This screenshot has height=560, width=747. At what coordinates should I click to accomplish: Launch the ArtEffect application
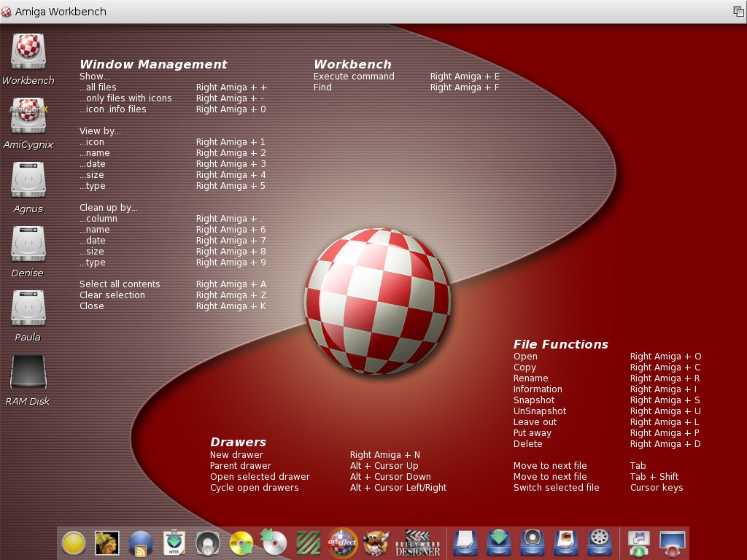342,543
